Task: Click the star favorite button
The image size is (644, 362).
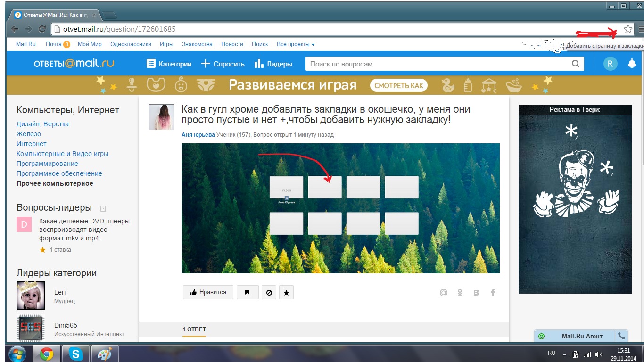Action: tap(286, 292)
